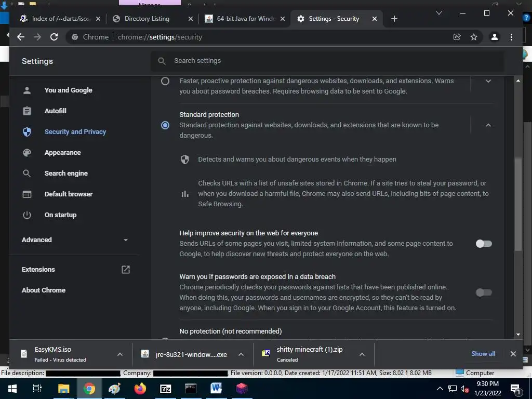
Task: Expand the Enhanced protection details chevron
Action: click(x=488, y=81)
